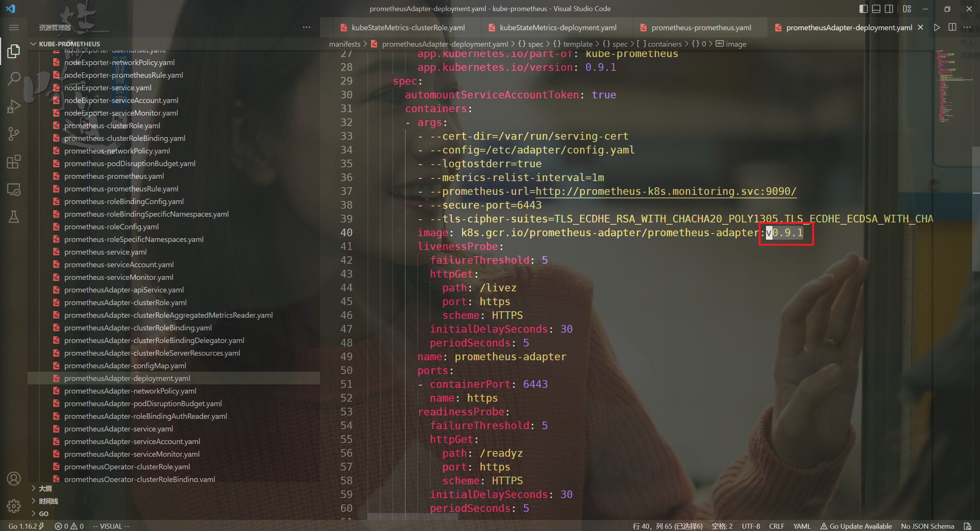Open Customize Layout menu

pyautogui.click(x=907, y=9)
